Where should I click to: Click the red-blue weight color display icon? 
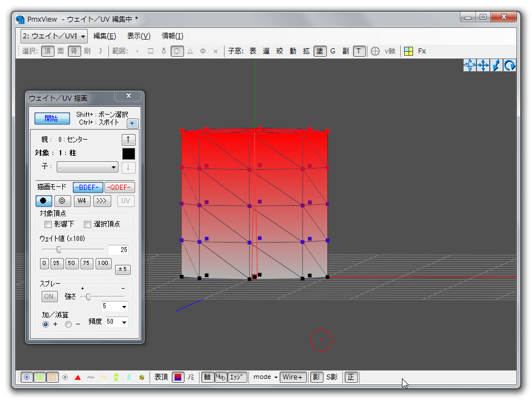pyautogui.click(x=178, y=377)
